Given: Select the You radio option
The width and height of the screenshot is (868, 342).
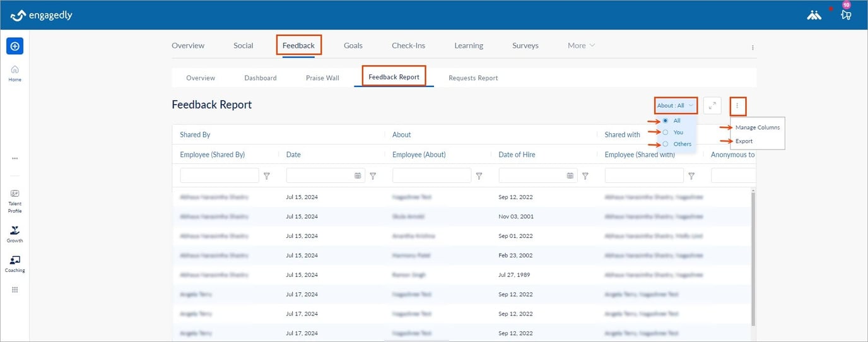Looking at the screenshot, I should (x=666, y=132).
